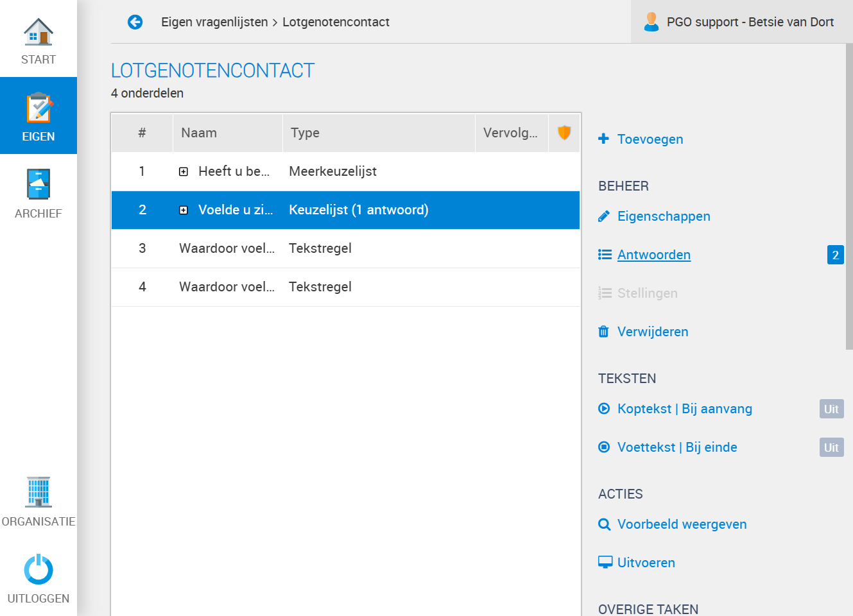Viewport: 853px width, 616px height.
Task: Click the 'Voorbeeld weergeven' link
Action: pyautogui.click(x=682, y=524)
